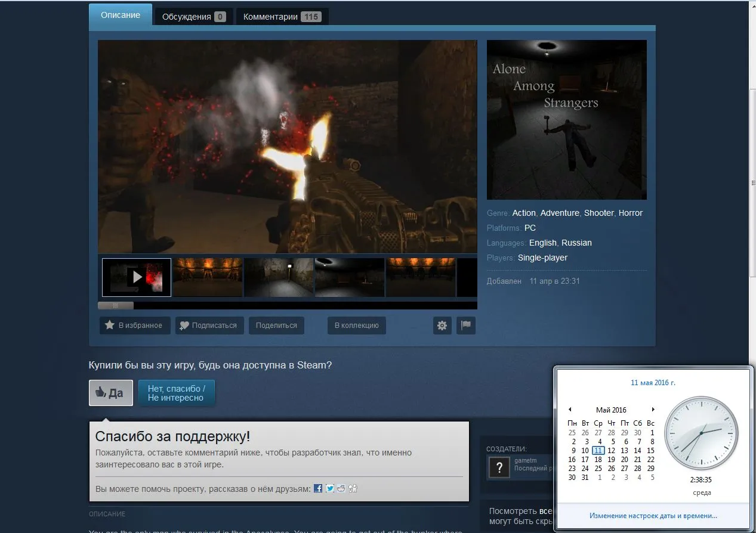Screen dimensions: 756x533
Task: Click the English language link
Action: tap(542, 243)
